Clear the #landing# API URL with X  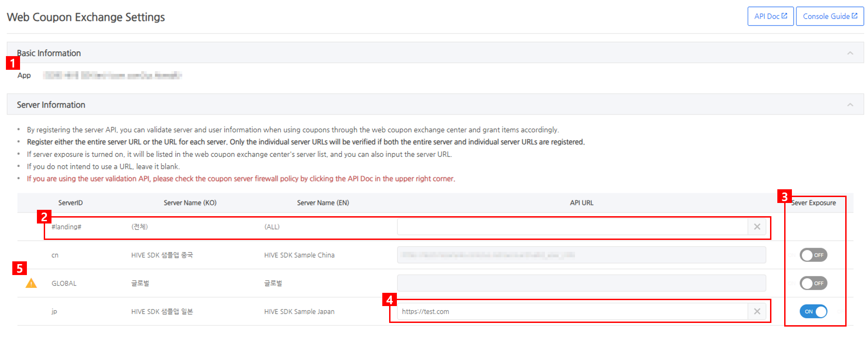(x=757, y=227)
